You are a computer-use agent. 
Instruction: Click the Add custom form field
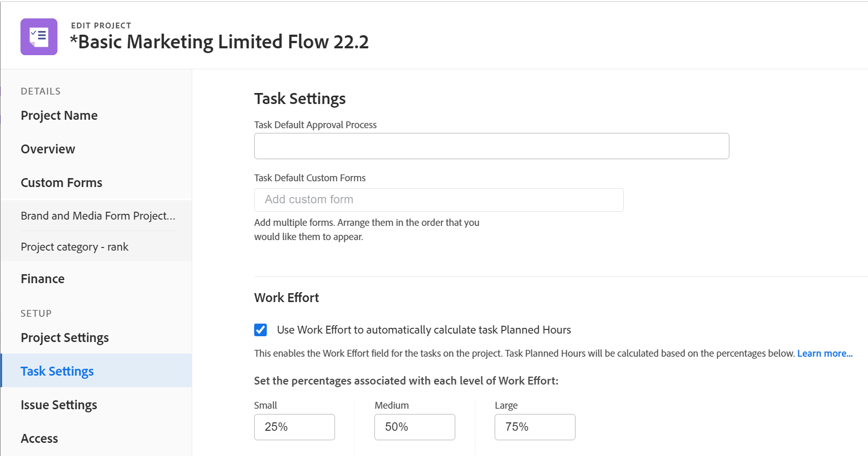coord(438,200)
